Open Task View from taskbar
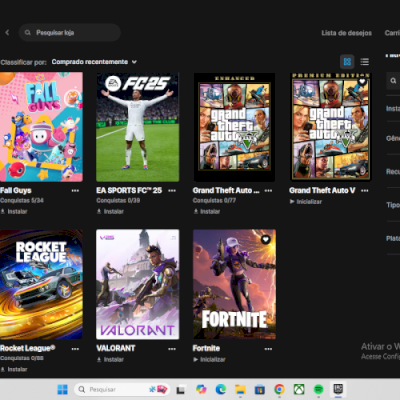This screenshot has height=400, width=400. [181, 389]
